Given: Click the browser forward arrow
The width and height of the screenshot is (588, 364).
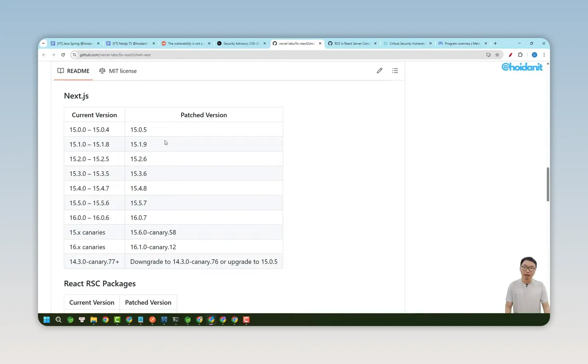Looking at the screenshot, I should click(53, 55).
